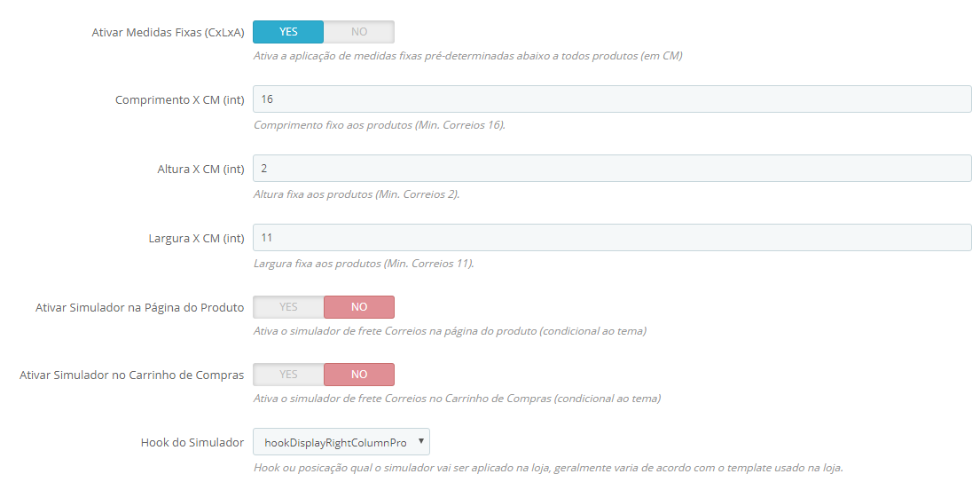
Task: Focus the Comprimento X CM field containing 16
Action: pyautogui.click(x=612, y=99)
